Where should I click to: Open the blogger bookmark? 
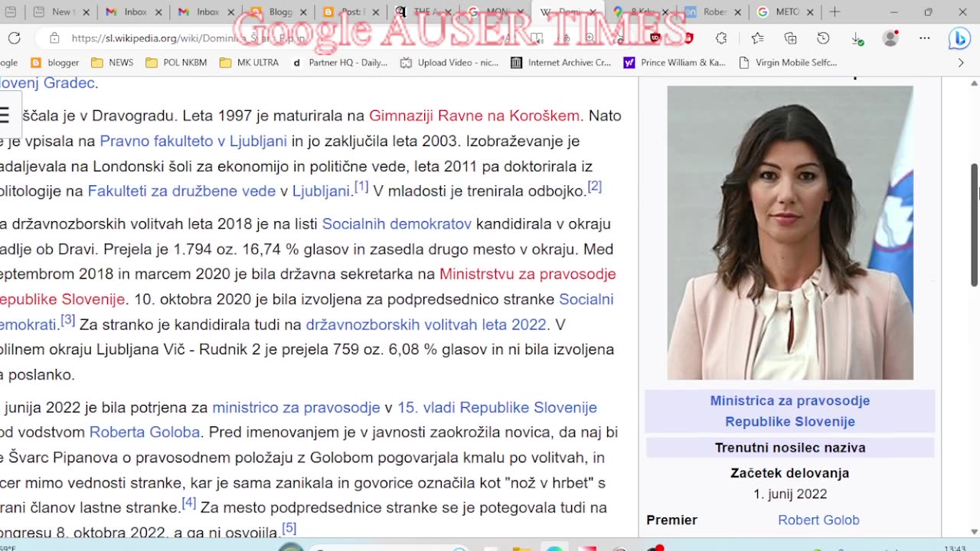coord(55,63)
